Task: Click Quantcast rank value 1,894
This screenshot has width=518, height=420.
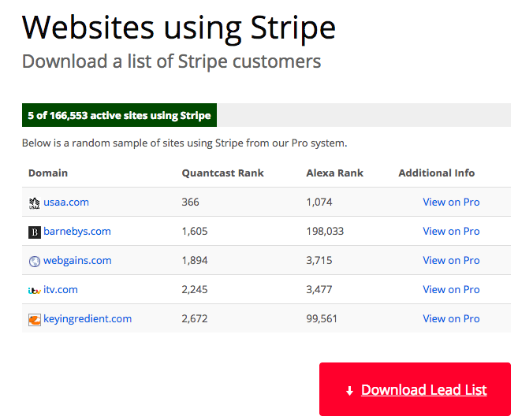Action: tap(195, 260)
